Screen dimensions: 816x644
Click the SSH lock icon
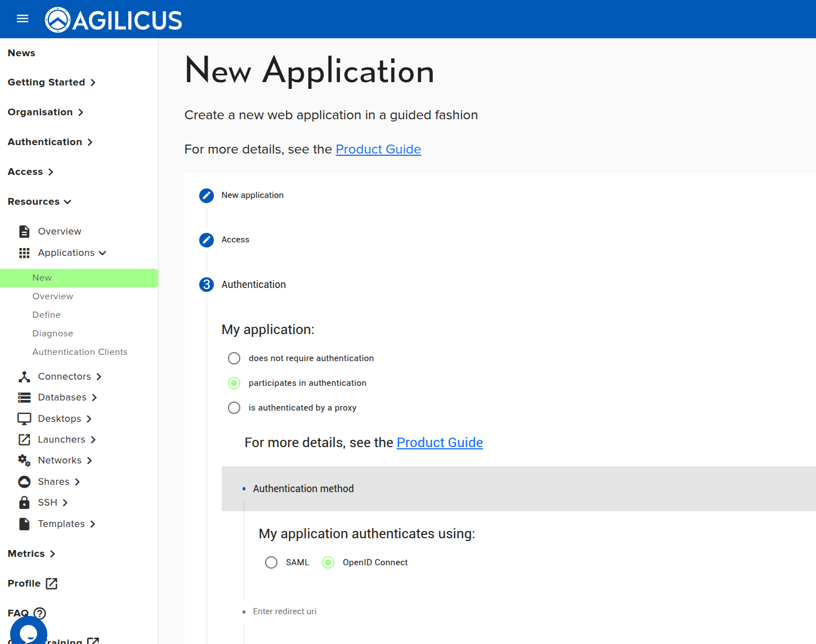pos(24,502)
